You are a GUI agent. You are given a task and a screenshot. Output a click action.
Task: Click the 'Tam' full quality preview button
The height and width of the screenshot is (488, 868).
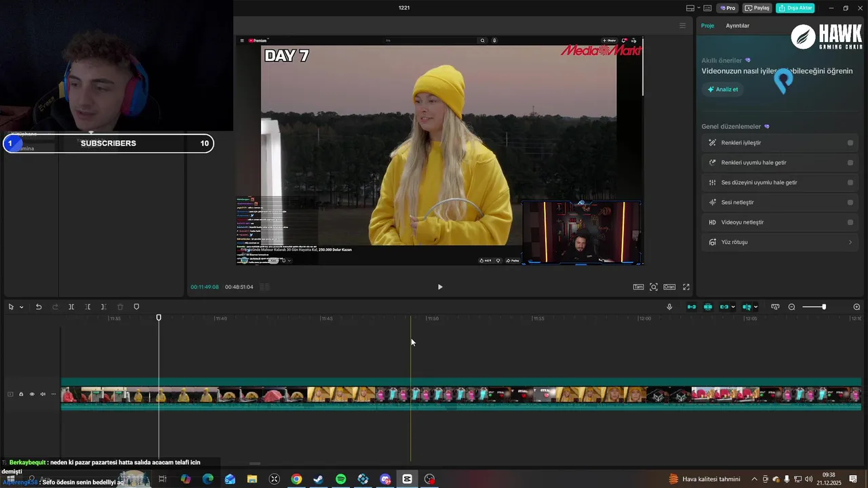point(638,287)
